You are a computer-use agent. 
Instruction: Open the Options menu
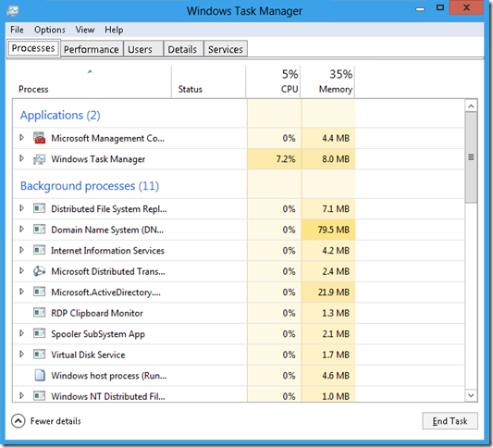(50, 30)
